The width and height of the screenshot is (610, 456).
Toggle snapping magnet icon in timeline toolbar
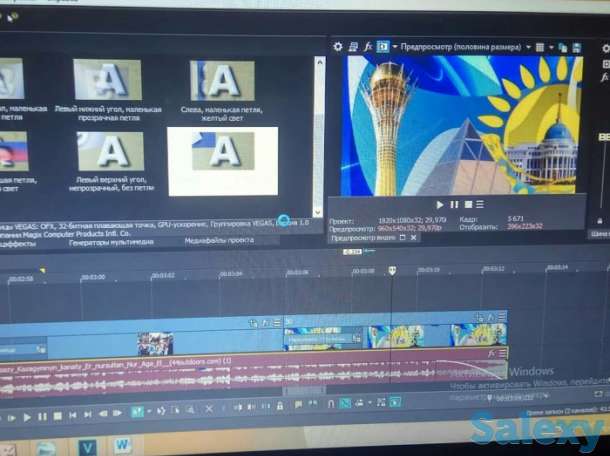pos(330,404)
